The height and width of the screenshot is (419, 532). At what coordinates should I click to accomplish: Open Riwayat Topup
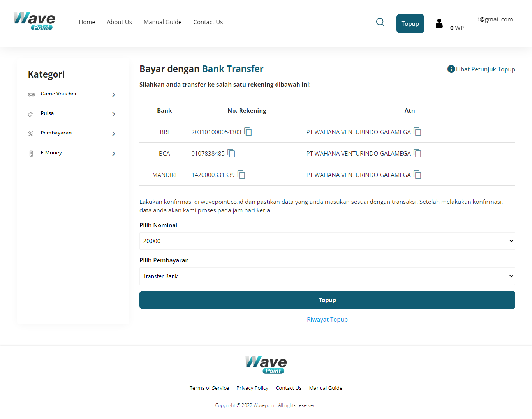click(327, 319)
